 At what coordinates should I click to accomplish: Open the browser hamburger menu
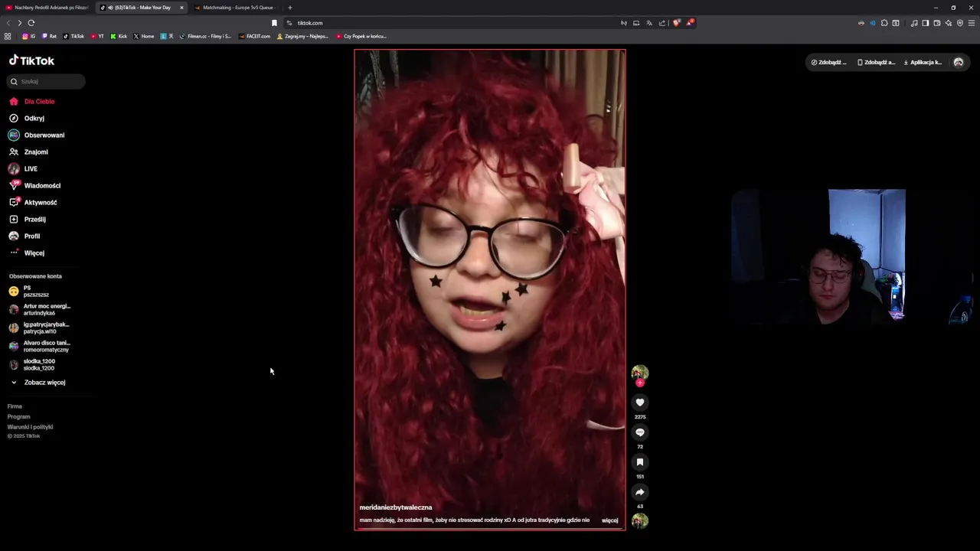pyautogui.click(x=972, y=23)
